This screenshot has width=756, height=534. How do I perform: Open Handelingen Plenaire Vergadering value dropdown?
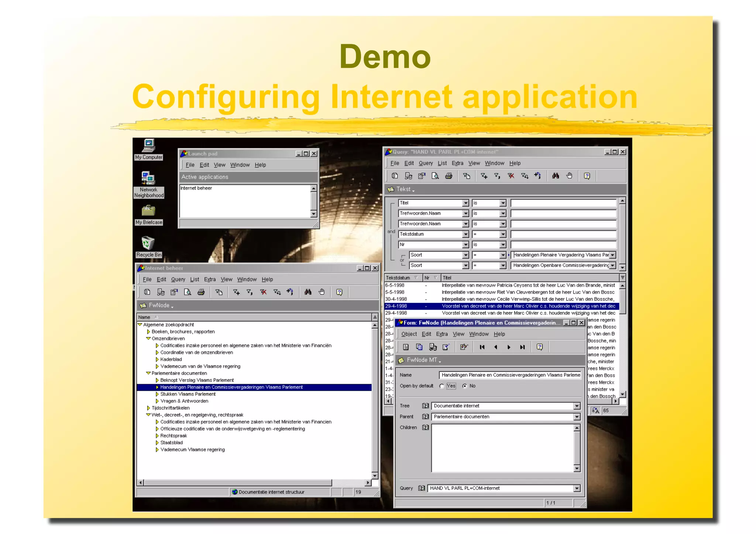click(613, 255)
